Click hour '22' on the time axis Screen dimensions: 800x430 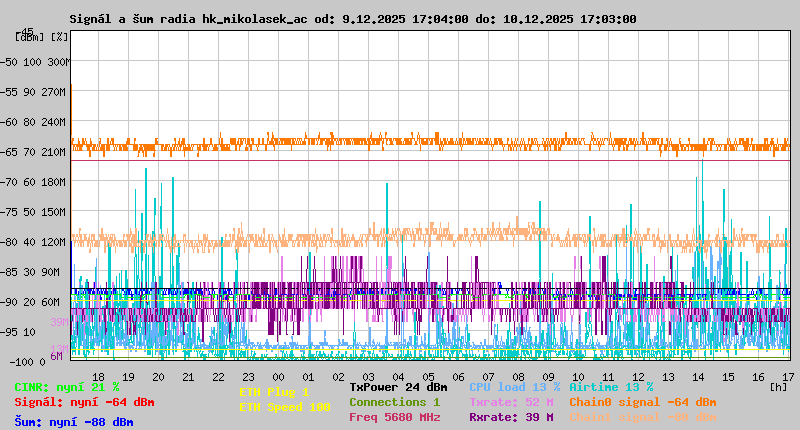coord(218,377)
